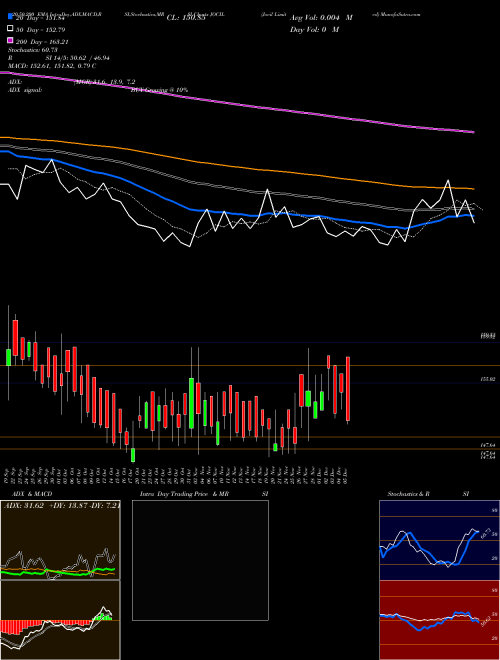This screenshot has height=660, width=500.
Task: Open the ADX indicator chart panel
Action: 60,540
